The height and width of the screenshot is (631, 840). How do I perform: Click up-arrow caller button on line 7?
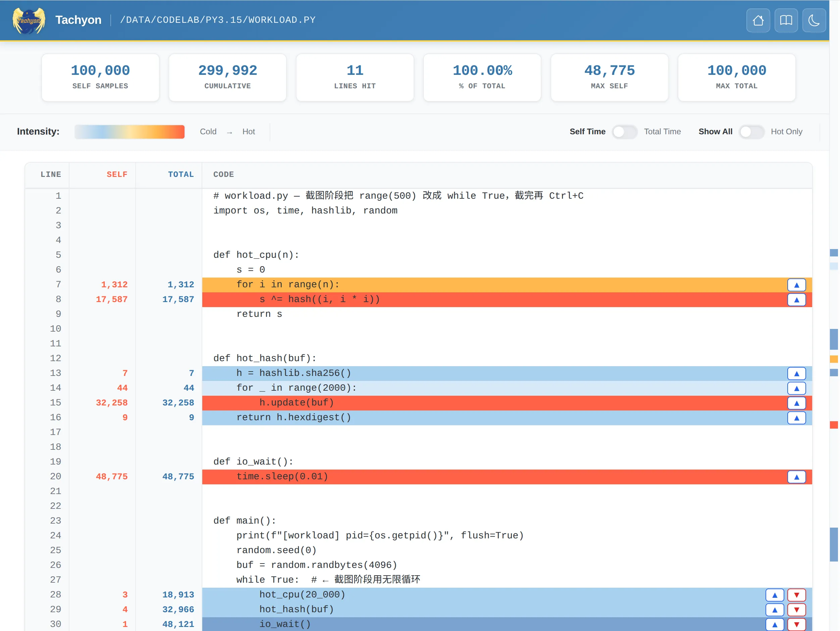point(796,285)
